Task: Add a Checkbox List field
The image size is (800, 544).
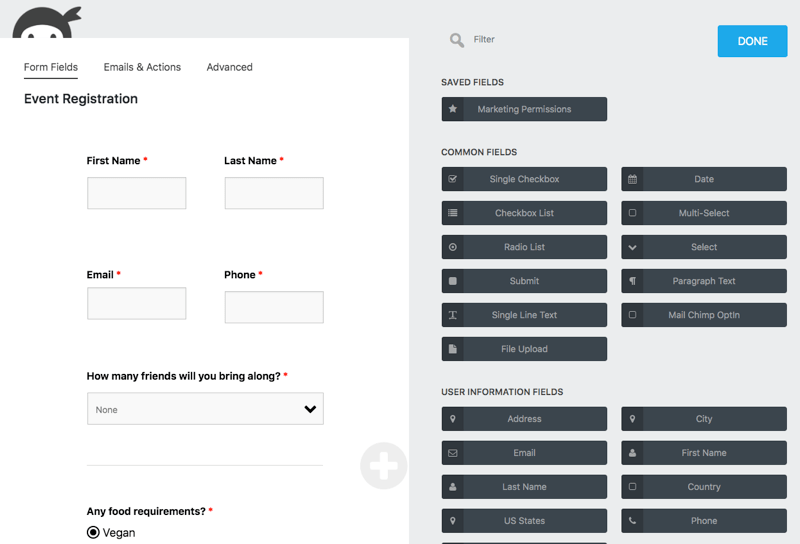Action: [524, 213]
